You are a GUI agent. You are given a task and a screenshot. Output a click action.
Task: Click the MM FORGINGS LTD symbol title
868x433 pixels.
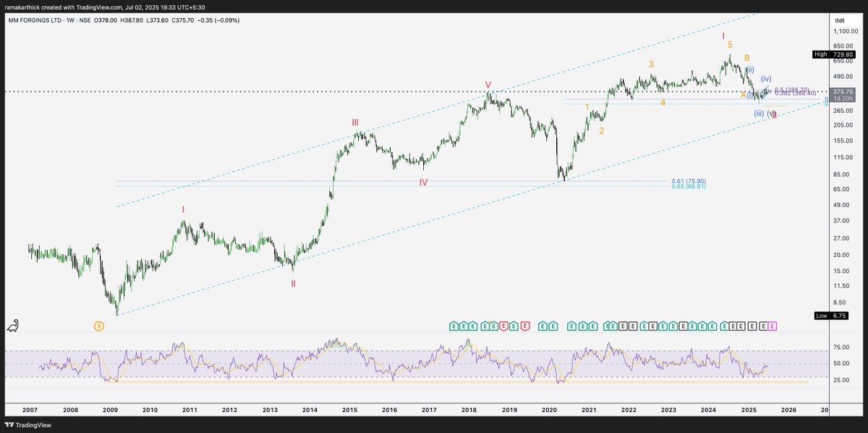pyautogui.click(x=35, y=20)
